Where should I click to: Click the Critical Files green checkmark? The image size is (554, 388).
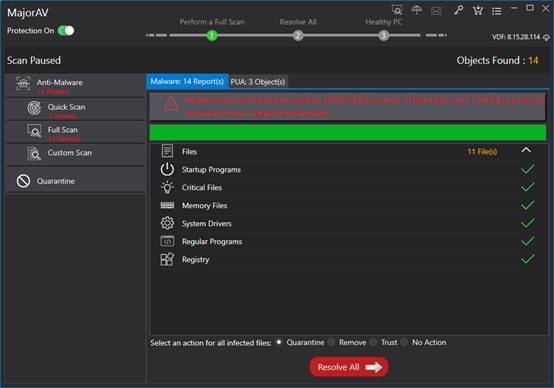coord(528,187)
